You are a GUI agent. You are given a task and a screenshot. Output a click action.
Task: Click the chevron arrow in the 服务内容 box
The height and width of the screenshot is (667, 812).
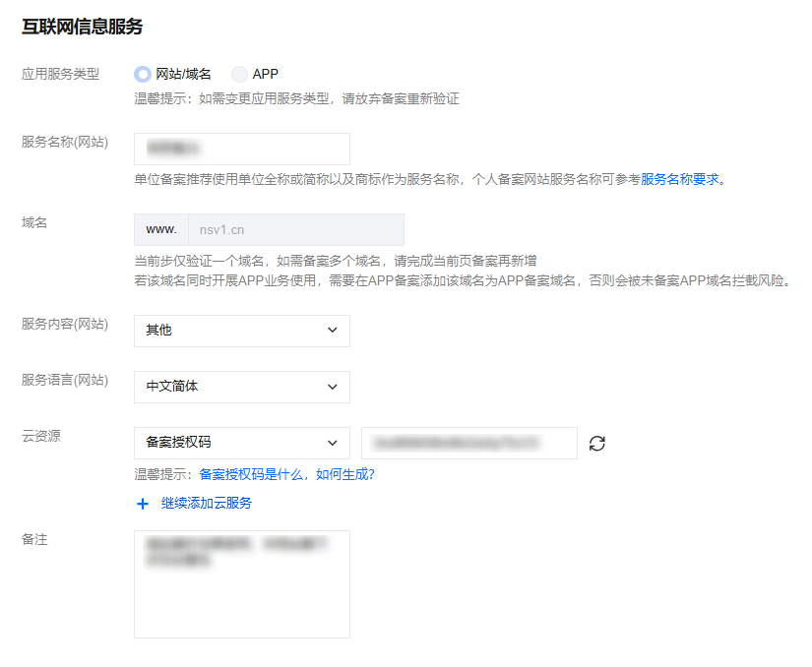tap(332, 331)
